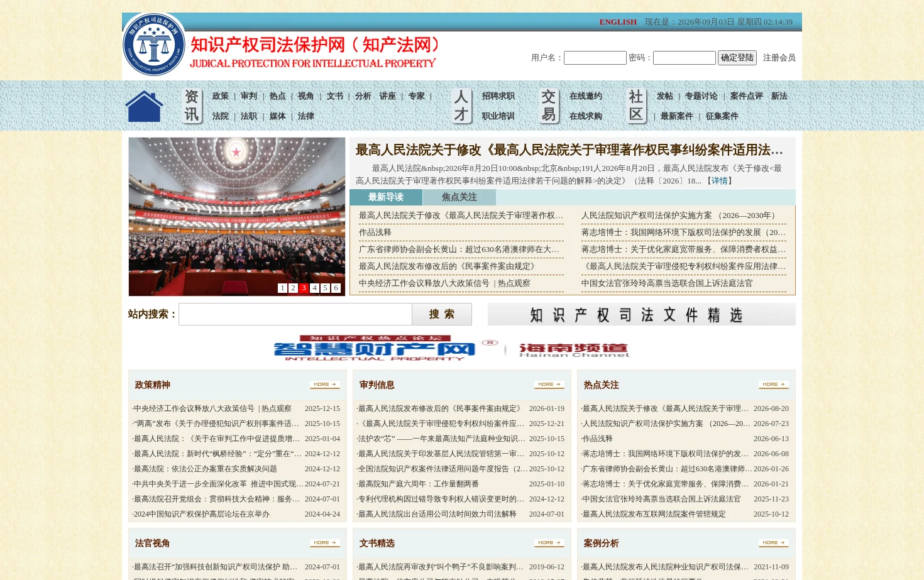Click the 交易 section icon
Screen dimensions: 924x580
pyautogui.click(x=549, y=106)
